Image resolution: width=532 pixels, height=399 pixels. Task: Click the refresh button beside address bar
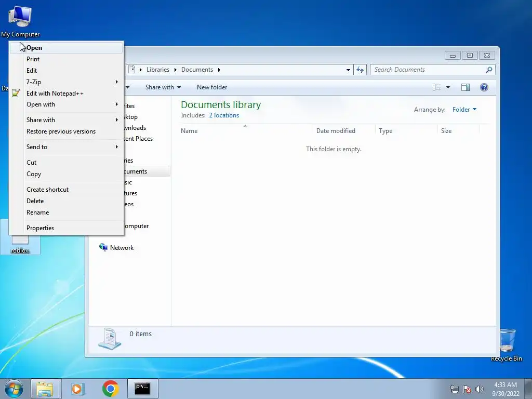point(360,70)
